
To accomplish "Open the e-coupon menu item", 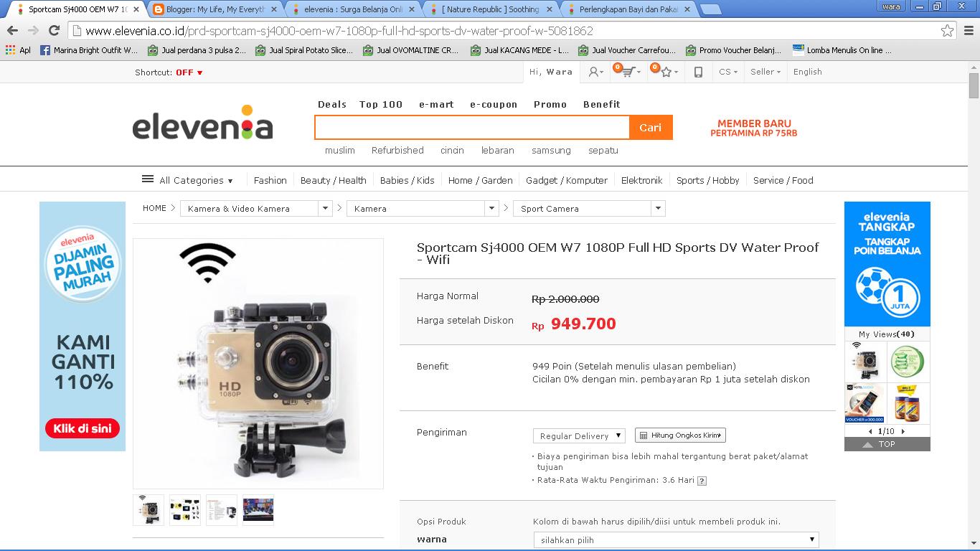I will coord(494,104).
